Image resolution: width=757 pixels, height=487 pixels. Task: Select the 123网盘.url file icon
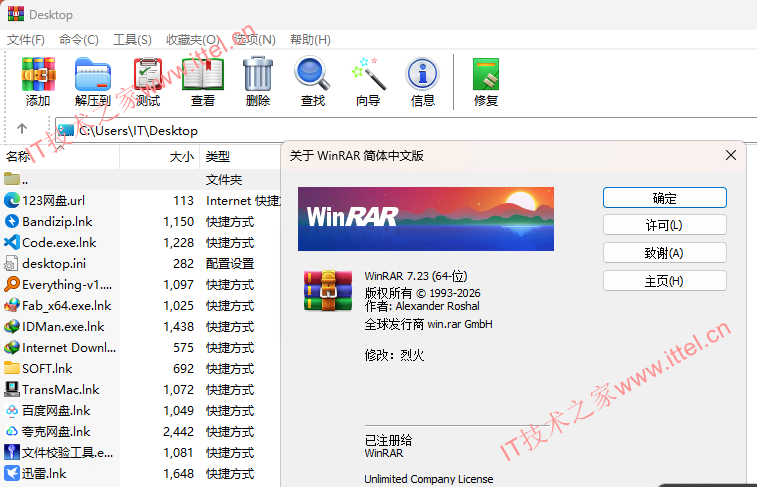point(12,200)
